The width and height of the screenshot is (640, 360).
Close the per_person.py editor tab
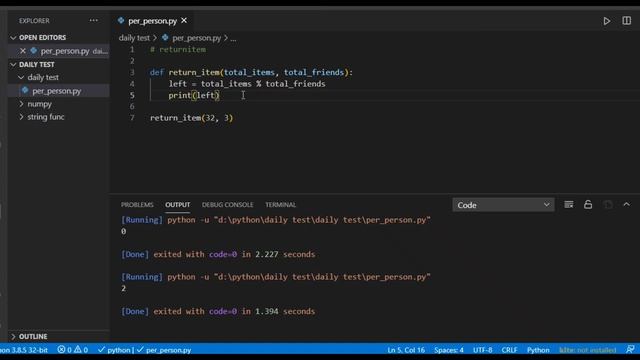coord(184,20)
